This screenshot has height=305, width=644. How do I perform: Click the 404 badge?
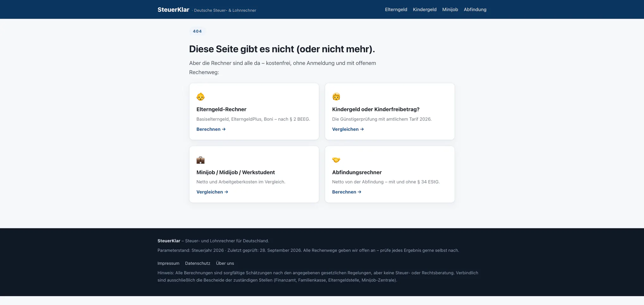tap(197, 31)
